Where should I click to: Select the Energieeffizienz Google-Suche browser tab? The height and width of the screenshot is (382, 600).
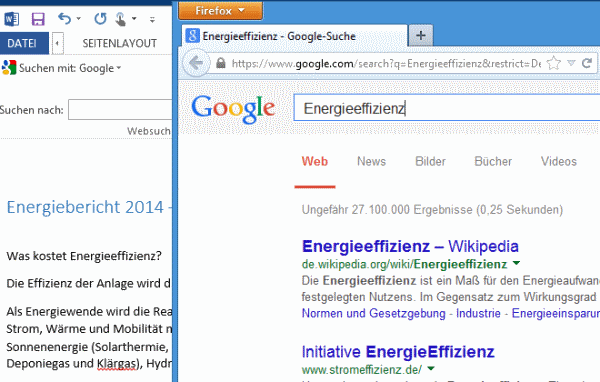(294, 36)
